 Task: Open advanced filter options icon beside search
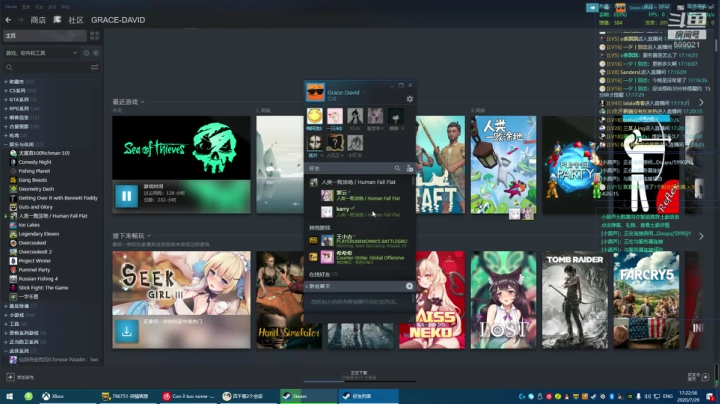95,67
